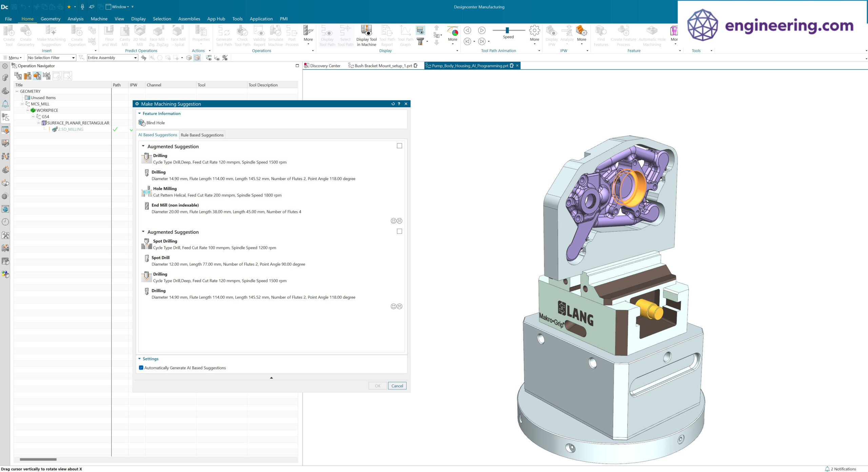868x472 pixels.
Task: Open the Rule Based Suggestions tab
Action: pyautogui.click(x=202, y=135)
